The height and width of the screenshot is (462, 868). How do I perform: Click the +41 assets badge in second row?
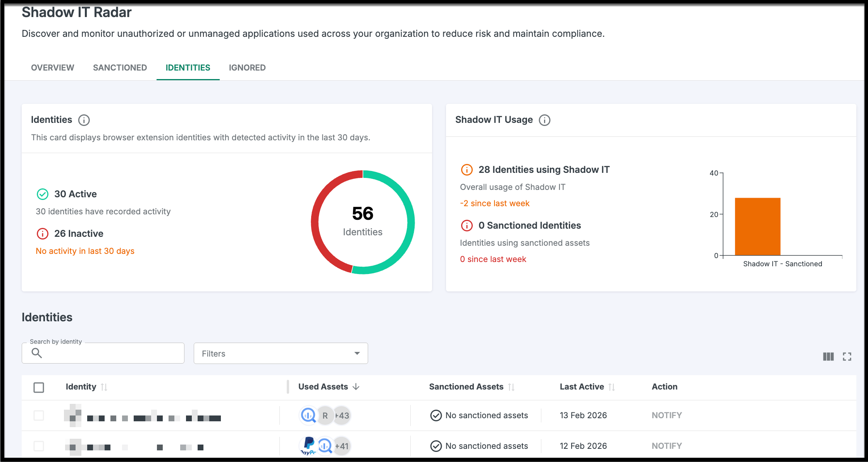[342, 446]
